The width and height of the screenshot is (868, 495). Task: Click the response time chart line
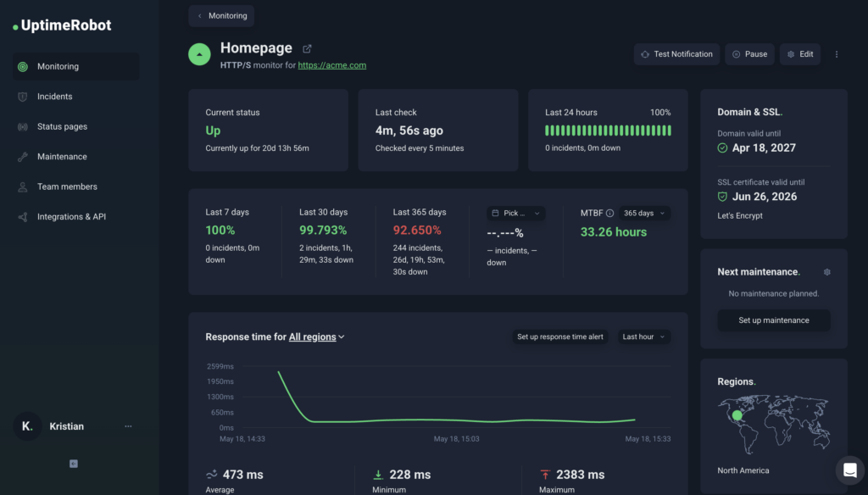pos(455,397)
